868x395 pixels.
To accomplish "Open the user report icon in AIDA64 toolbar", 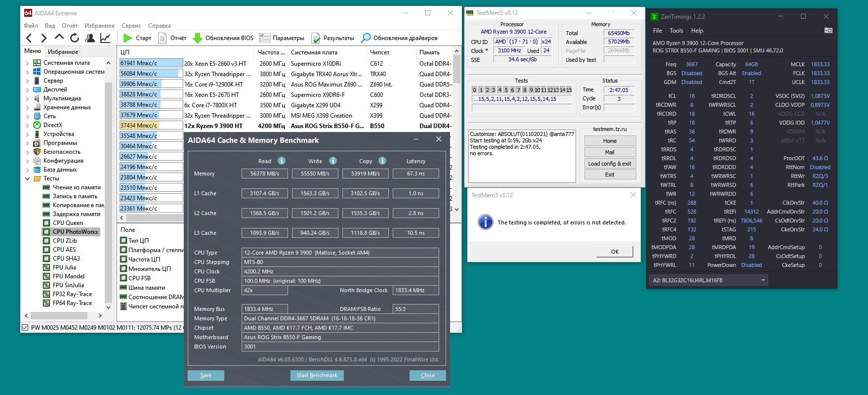I will pos(90,38).
